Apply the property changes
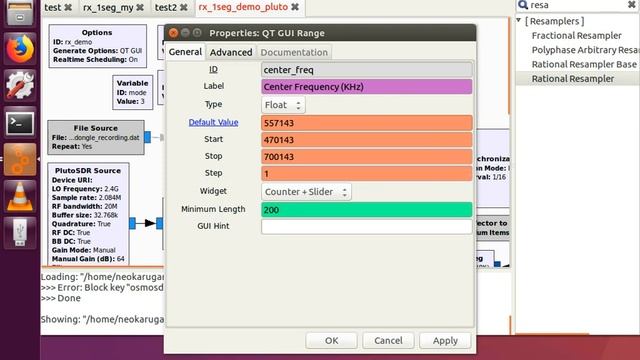640x360 pixels. (x=445, y=340)
